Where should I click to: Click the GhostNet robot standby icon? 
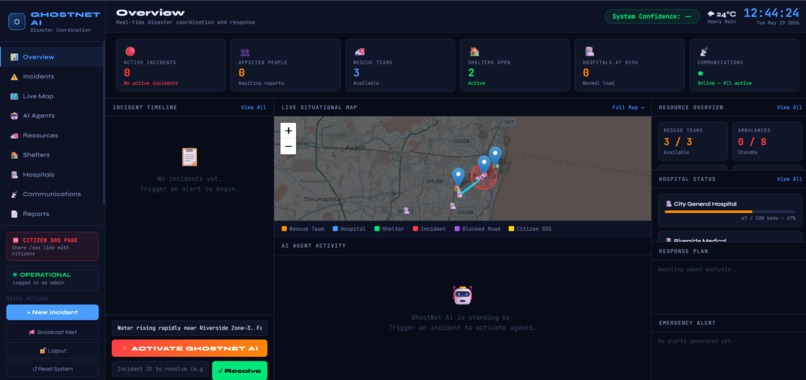coord(462,295)
